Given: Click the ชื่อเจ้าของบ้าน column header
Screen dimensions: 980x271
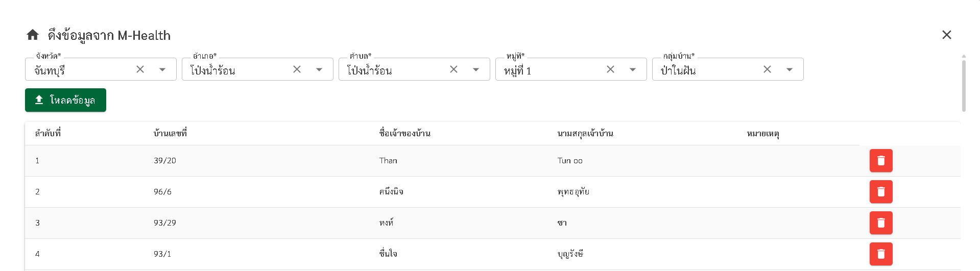Looking at the screenshot, I should click(405, 134).
